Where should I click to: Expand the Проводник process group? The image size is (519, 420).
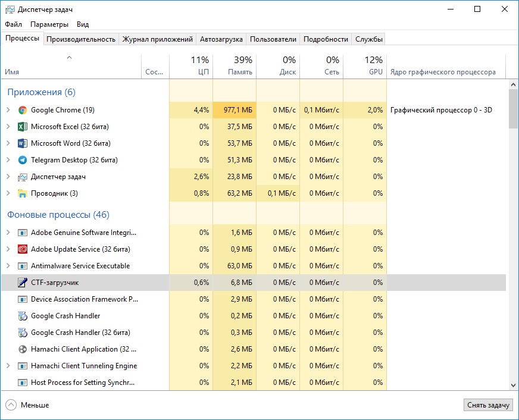(x=8, y=193)
